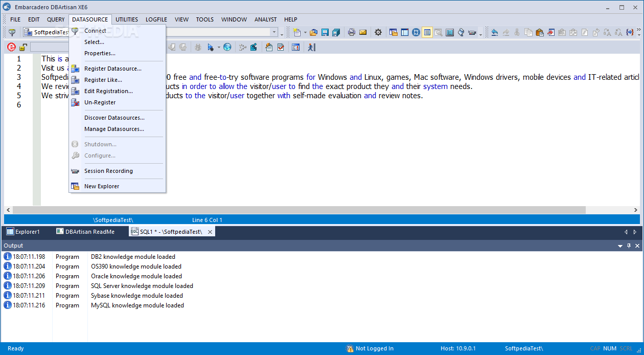Click the editor horizontal scrollbar thumb
Image resolution: width=644 pixels, height=355 pixels.
pyautogui.click(x=299, y=210)
